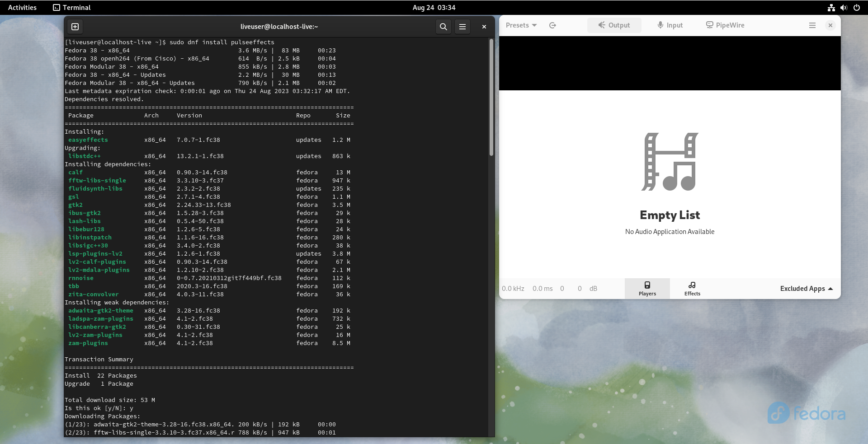
Task: Open Terminal hamburger menu
Action: 462,27
